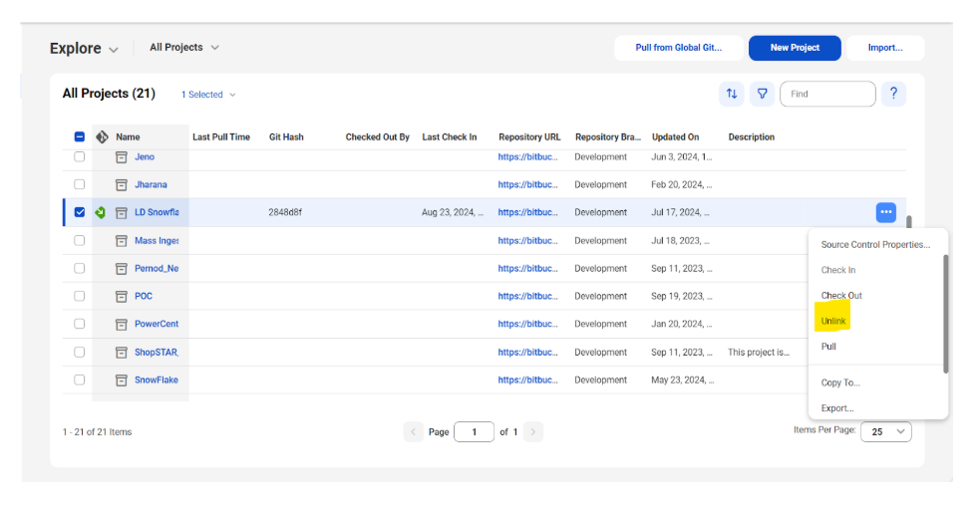Open the three-dots actions button for LD Snowflake
Viewport: 980px width, 505px height.
click(885, 212)
